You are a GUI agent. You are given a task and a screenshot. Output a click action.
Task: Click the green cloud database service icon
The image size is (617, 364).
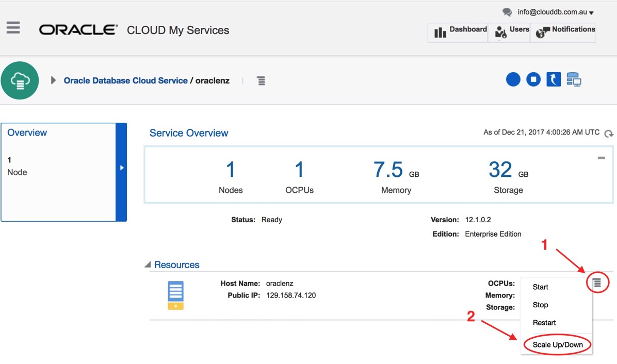coord(20,80)
